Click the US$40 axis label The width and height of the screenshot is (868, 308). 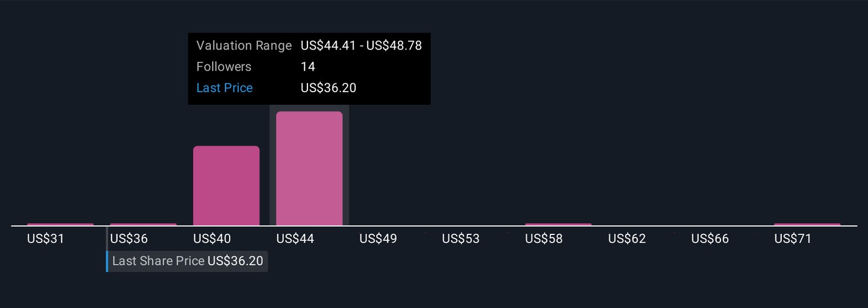[212, 239]
